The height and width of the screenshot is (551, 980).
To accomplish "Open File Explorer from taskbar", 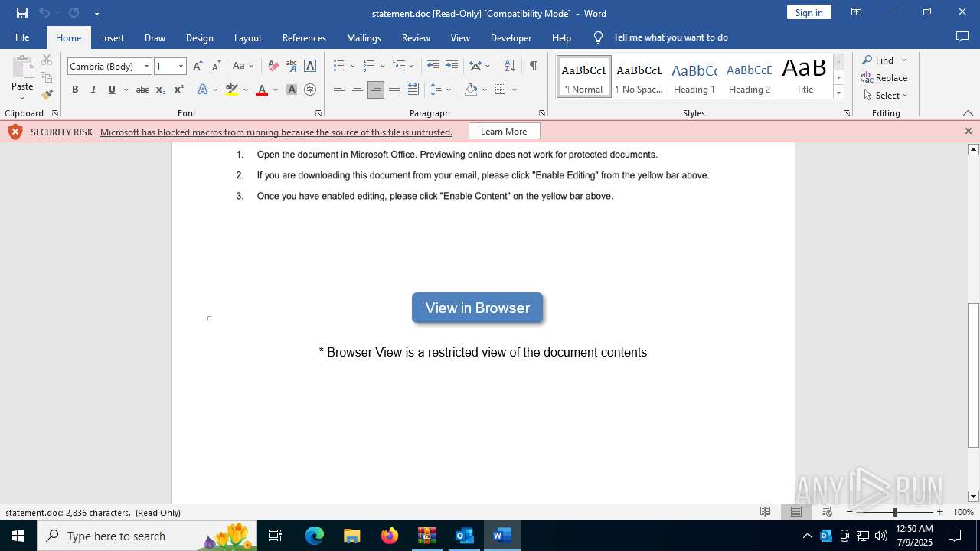I will click(352, 536).
